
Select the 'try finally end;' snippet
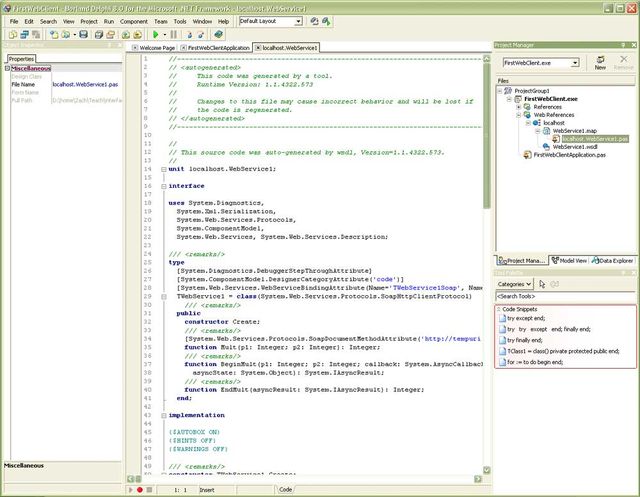[524, 340]
